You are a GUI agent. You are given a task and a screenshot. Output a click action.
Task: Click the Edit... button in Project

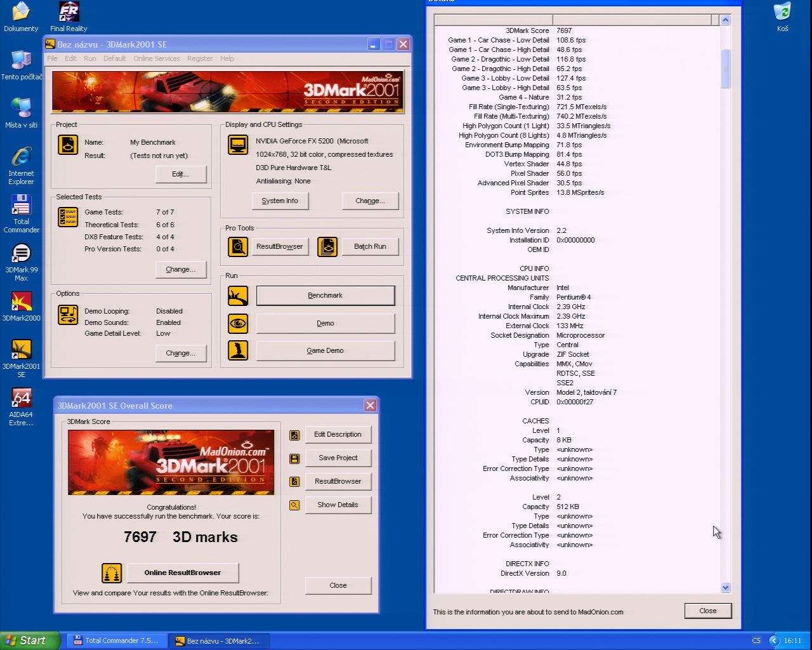point(181,174)
